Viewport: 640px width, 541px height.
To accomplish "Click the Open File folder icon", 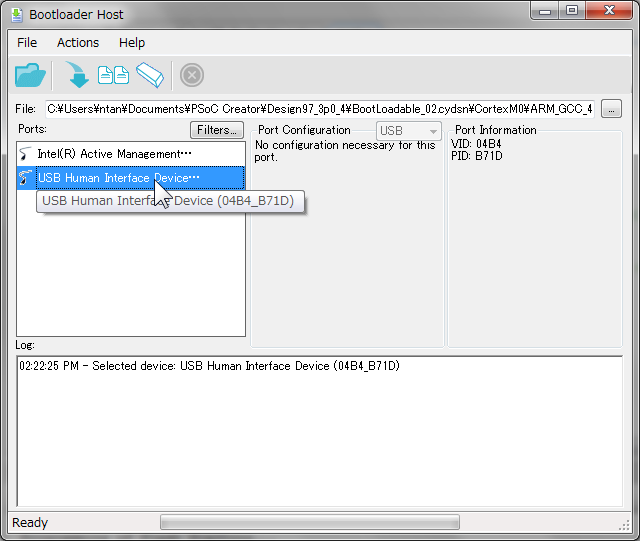I will pyautogui.click(x=30, y=75).
